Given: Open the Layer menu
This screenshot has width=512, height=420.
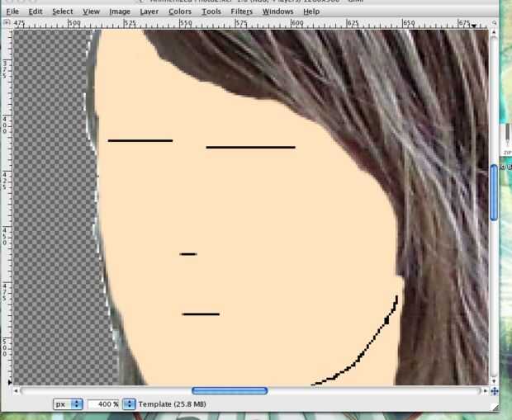Looking at the screenshot, I should (x=149, y=12).
